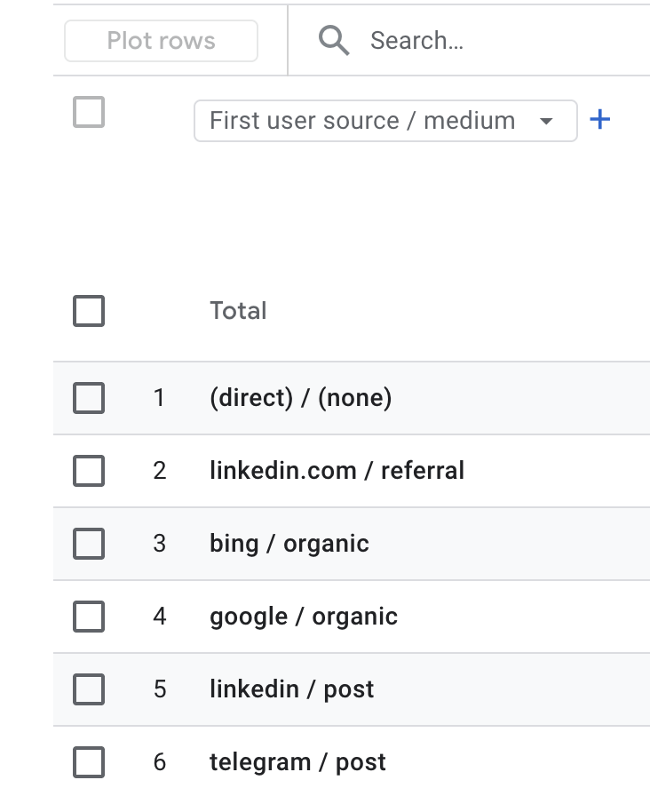Image resolution: width=650 pixels, height=812 pixels.
Task: Click the linkedin.com / referral text
Action: click(x=337, y=471)
